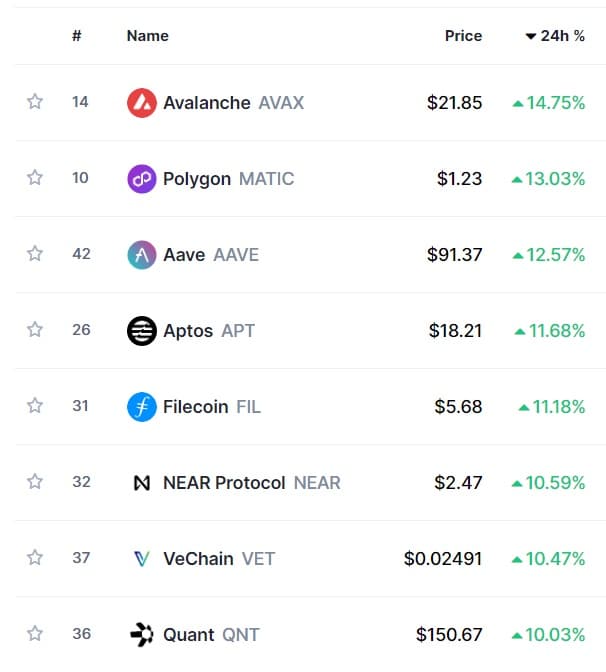The width and height of the screenshot is (606, 672).
Task: Toggle watchlist star for Avalanche
Action: [35, 102]
